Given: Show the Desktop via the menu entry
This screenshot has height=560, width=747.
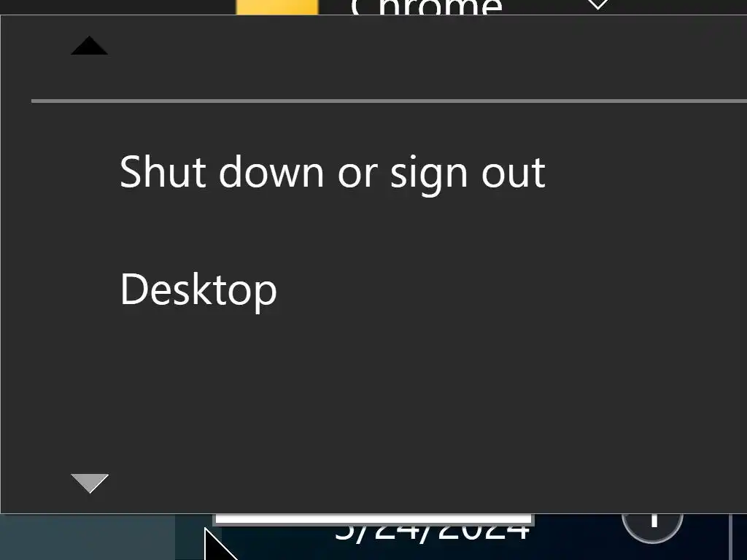Looking at the screenshot, I should [x=198, y=289].
